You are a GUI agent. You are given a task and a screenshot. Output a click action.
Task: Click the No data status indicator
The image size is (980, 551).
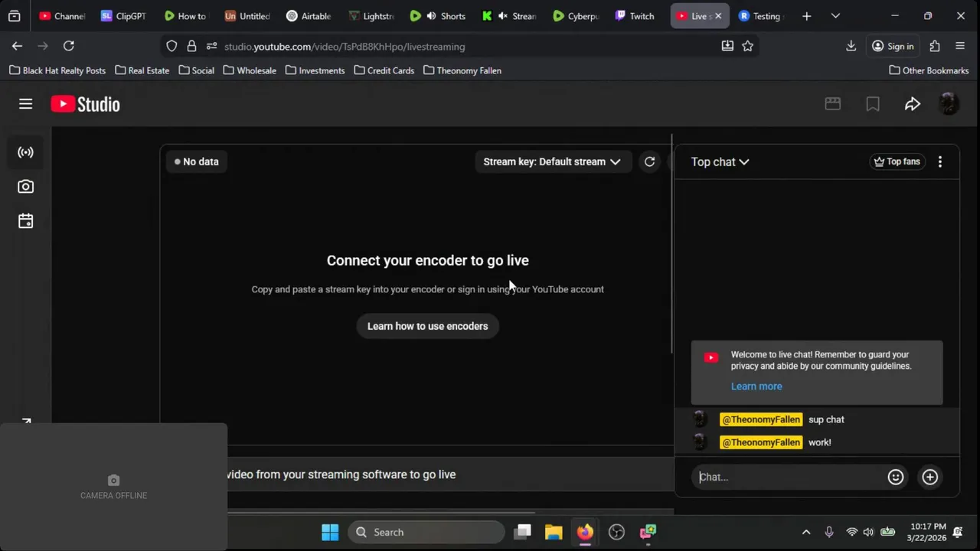pos(196,161)
